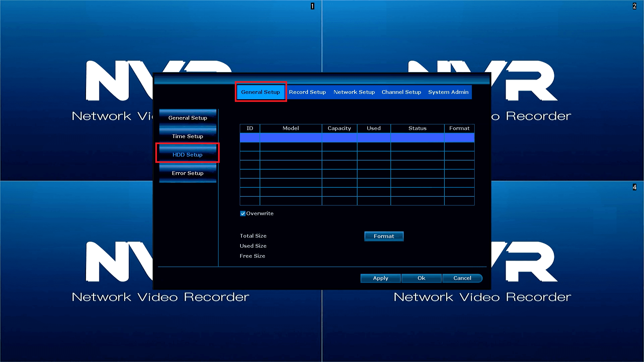The image size is (644, 362).
Task: Click the Format column header in table
Action: pos(459,128)
